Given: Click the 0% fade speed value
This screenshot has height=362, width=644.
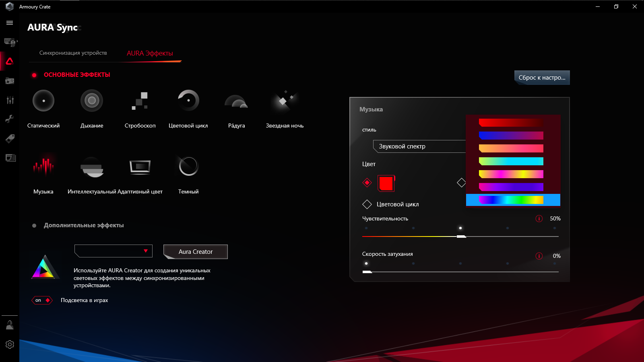Looking at the screenshot, I should pos(557,256).
